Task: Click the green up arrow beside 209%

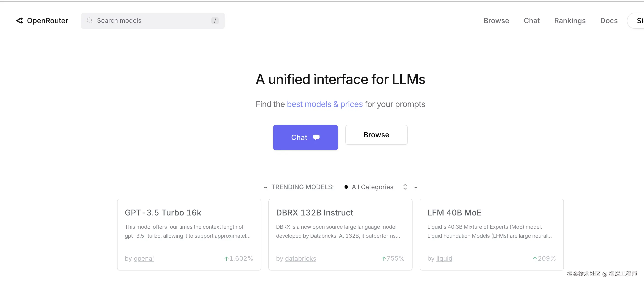Action: pyautogui.click(x=535, y=259)
